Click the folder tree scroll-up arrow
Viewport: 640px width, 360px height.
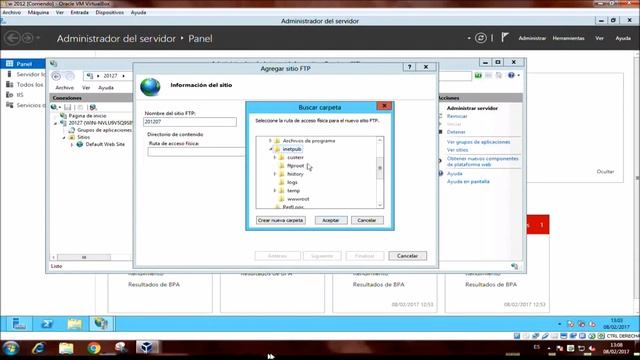click(380, 140)
